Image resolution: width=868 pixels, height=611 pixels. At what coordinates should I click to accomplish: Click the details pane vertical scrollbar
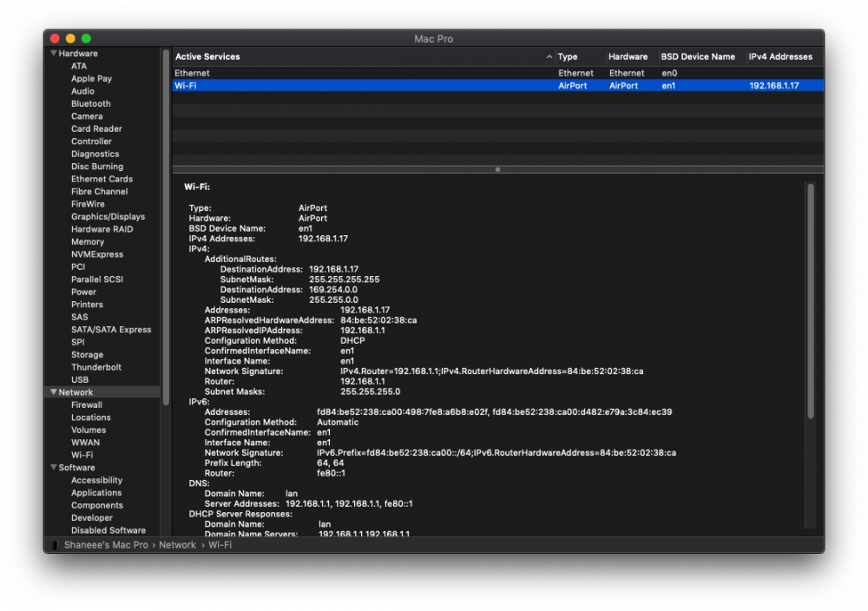tap(811, 300)
